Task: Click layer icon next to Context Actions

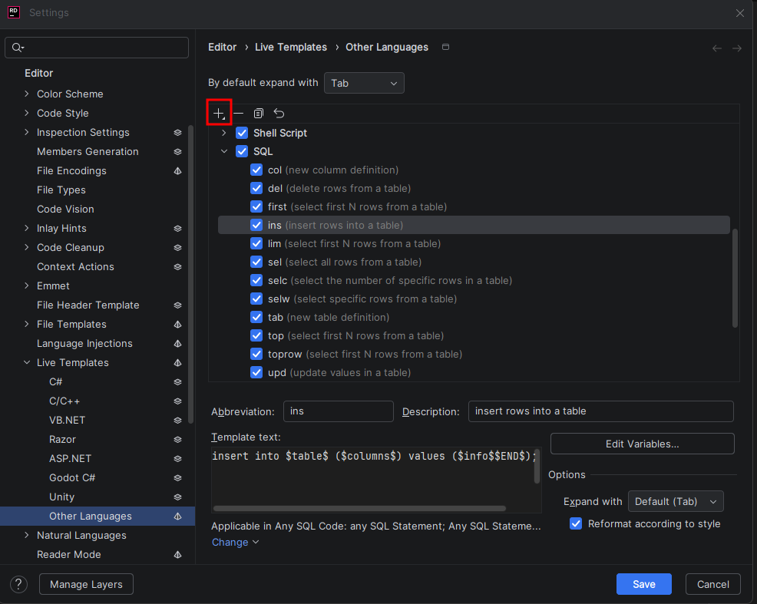Action: pos(178,267)
